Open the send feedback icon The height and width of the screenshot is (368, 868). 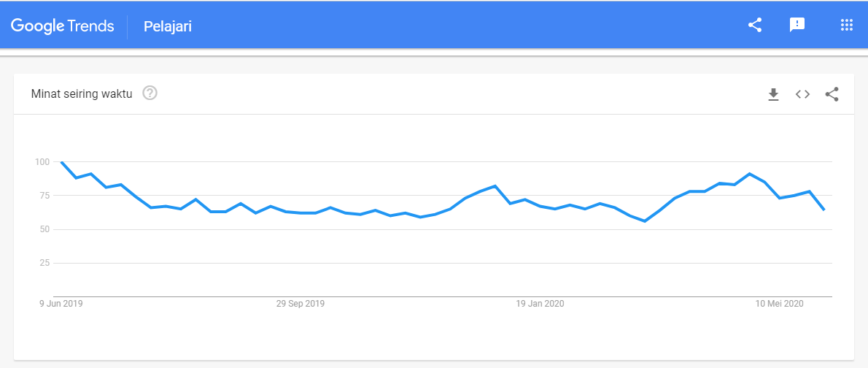click(x=797, y=25)
